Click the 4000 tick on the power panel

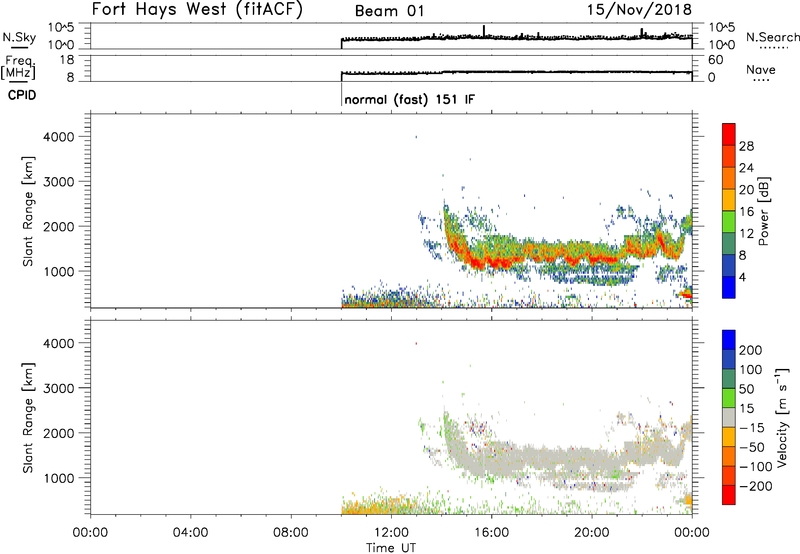[x=59, y=137]
